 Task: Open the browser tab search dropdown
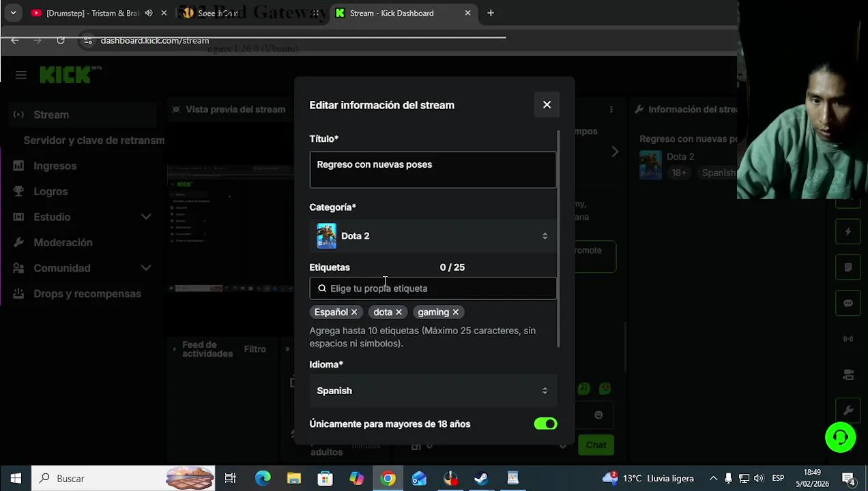(x=13, y=13)
